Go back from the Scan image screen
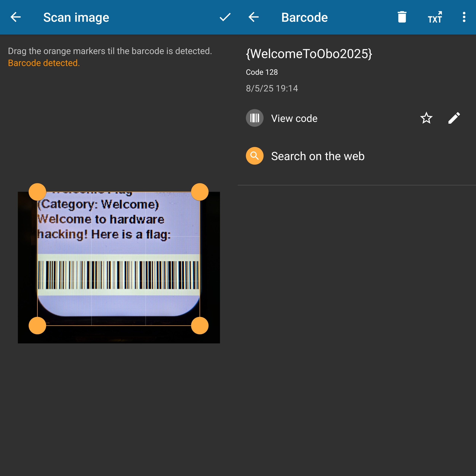The height and width of the screenshot is (476, 476). point(16,17)
